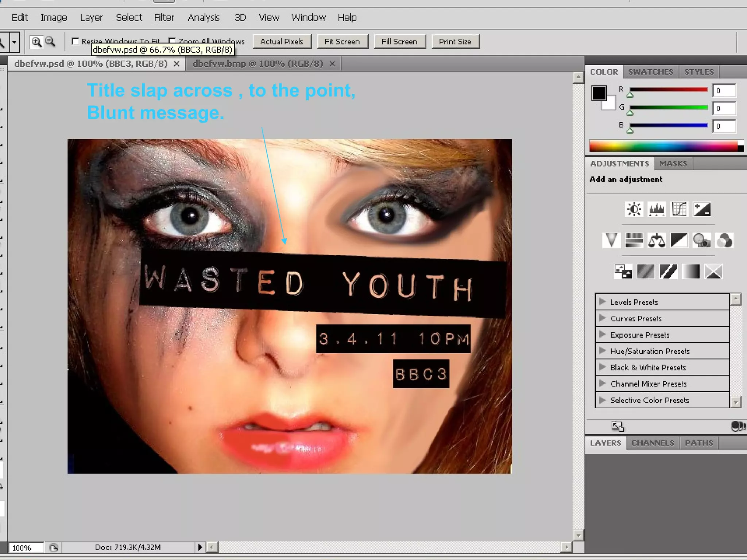
Task: Expand Curves Presets list
Action: 603,318
